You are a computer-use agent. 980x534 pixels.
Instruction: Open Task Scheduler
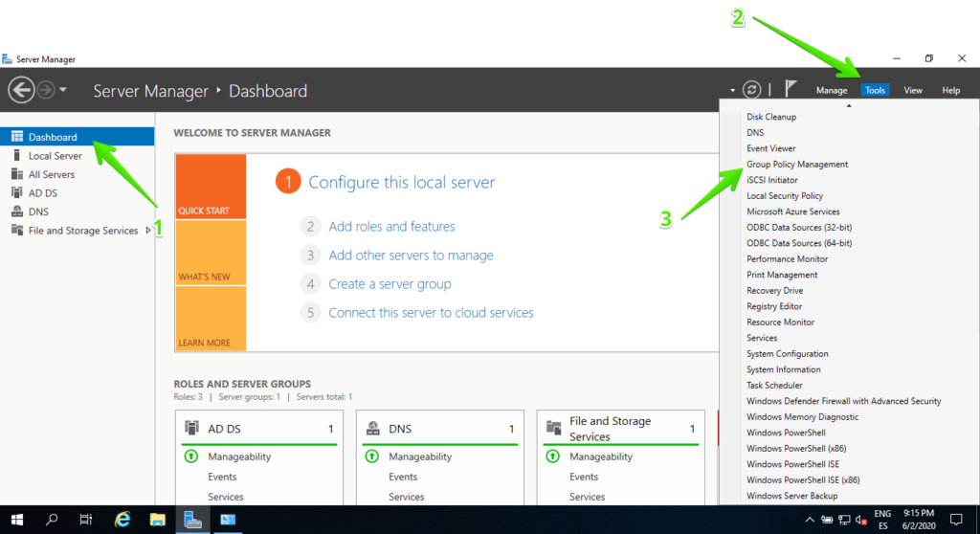[x=774, y=385]
